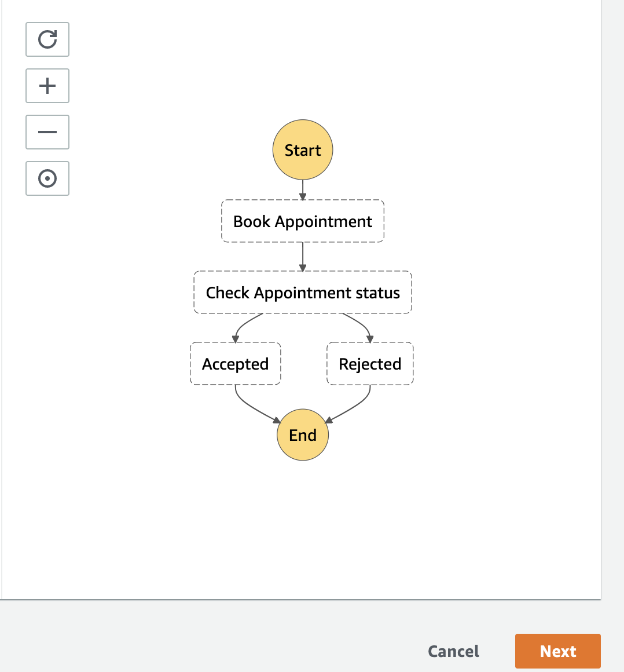
Task: Select the End node circle
Action: click(x=303, y=435)
